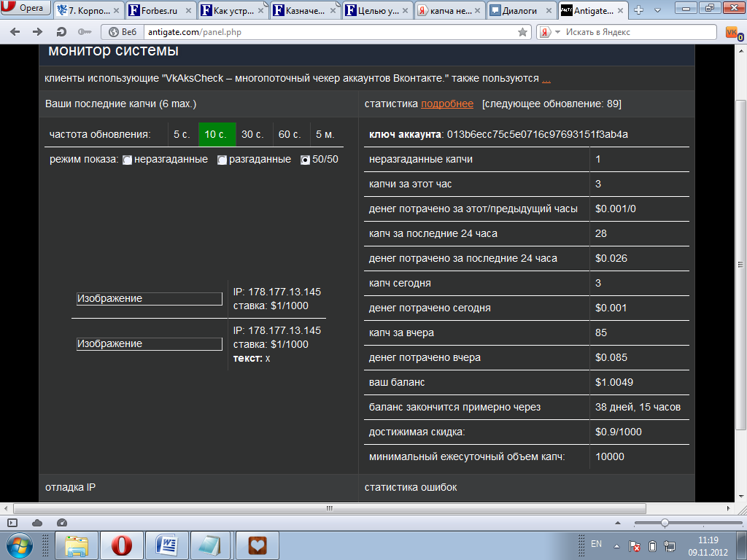Open Windows Explorer from the taskbar

[x=76, y=545]
